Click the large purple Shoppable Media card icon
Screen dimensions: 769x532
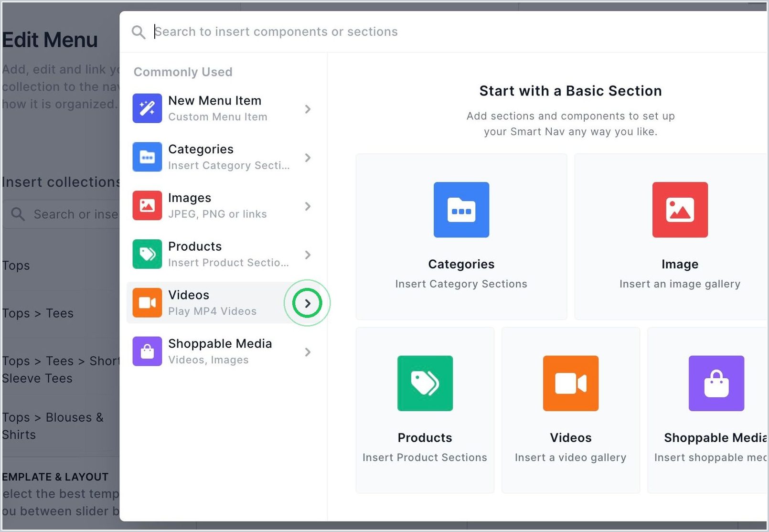click(716, 383)
